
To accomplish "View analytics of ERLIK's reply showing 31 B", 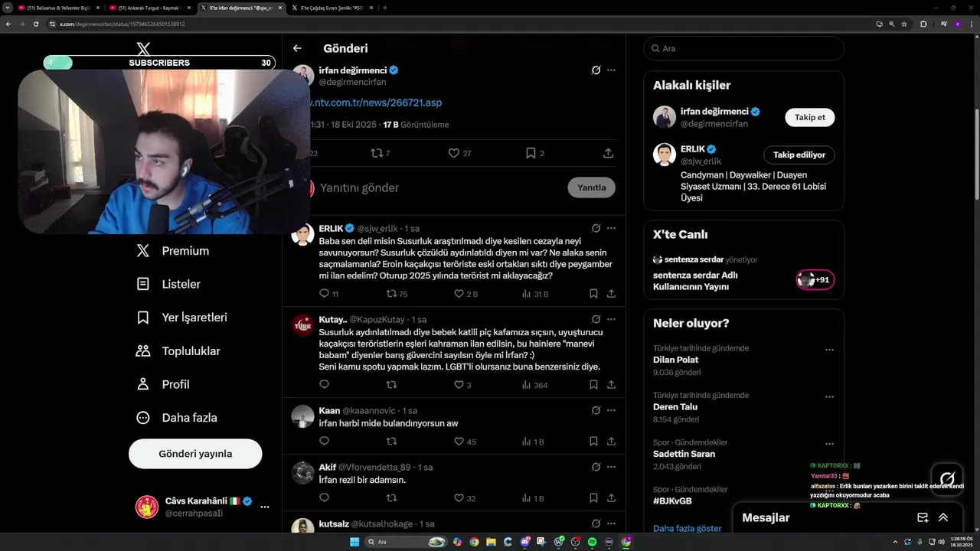I will coord(534,294).
